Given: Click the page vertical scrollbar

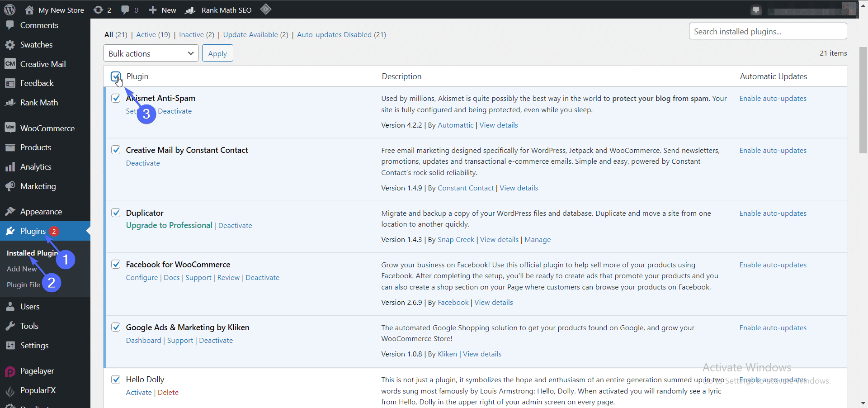Looking at the screenshot, I should pos(863,100).
